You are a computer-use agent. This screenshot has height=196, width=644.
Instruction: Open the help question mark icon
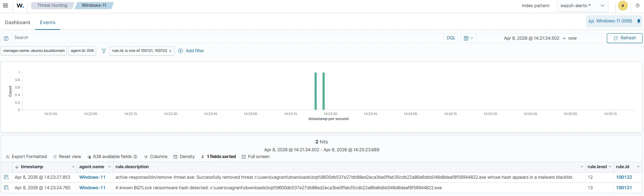[x=638, y=5]
